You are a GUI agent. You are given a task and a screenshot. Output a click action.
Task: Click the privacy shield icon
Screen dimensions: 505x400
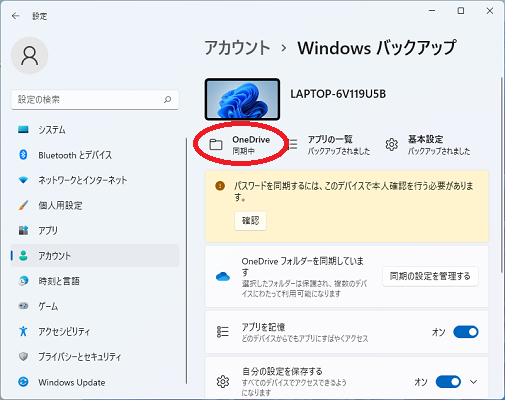pos(23,356)
